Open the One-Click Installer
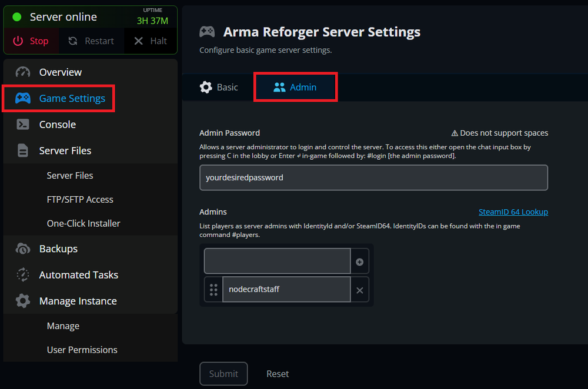Screen dimensions: 588x389 83,223
